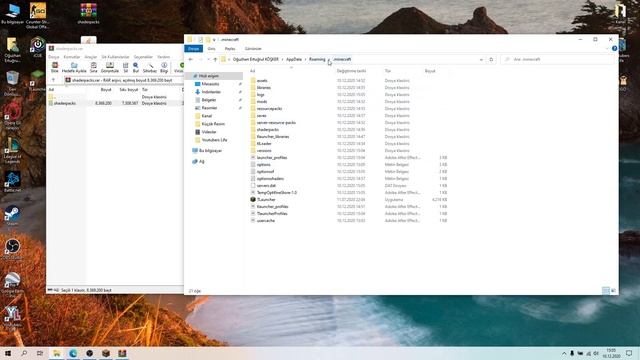Screen dimensions: 640x360
Task: Open Explorer Giriş ribbon tab
Action: click(211, 49)
